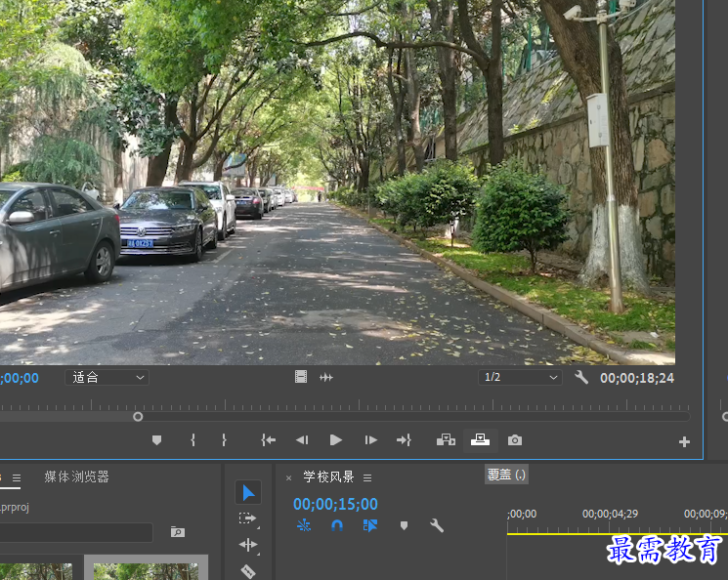Select the Ripple Edit tool
The image size is (728, 580).
click(248, 545)
